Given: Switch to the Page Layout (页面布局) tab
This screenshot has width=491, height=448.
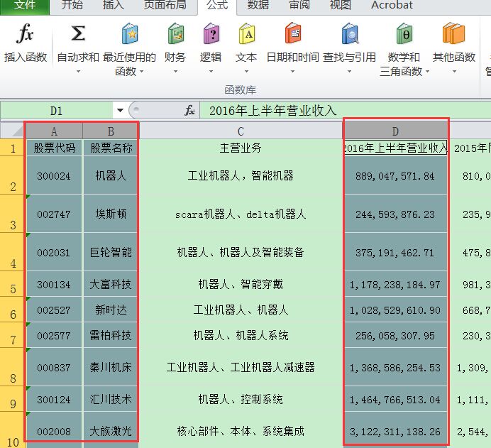Looking at the screenshot, I should click(x=165, y=6).
